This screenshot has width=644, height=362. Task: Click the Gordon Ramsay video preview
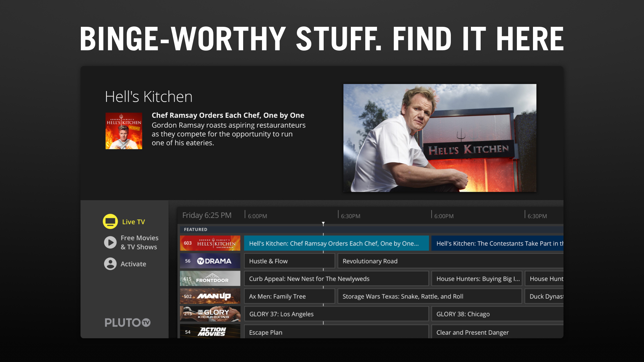pos(440,138)
